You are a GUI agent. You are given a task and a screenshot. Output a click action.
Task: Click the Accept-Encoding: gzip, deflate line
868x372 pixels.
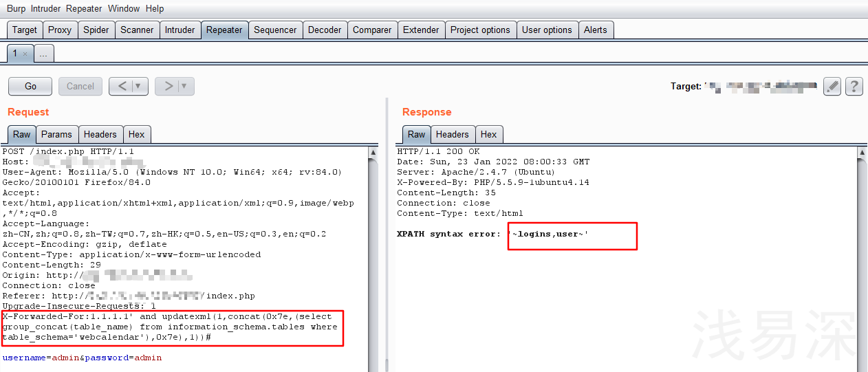coord(85,244)
